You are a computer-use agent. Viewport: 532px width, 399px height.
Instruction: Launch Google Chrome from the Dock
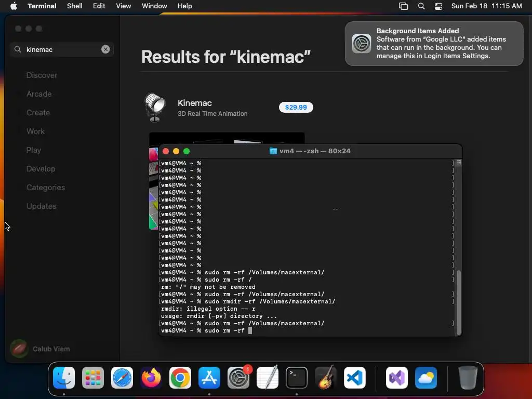coord(180,378)
